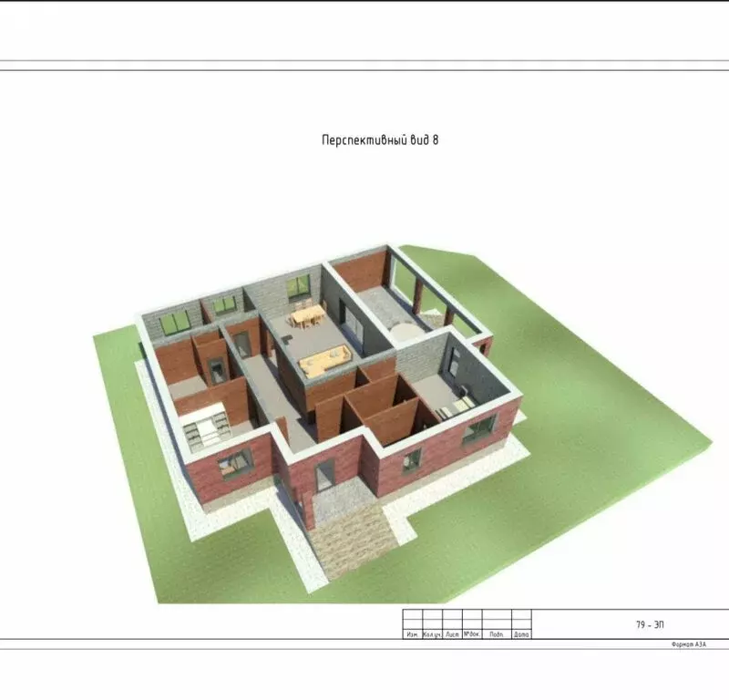This screenshot has width=729, height=700.
Task: Click the "Дата" title block cell
Action: point(521,634)
